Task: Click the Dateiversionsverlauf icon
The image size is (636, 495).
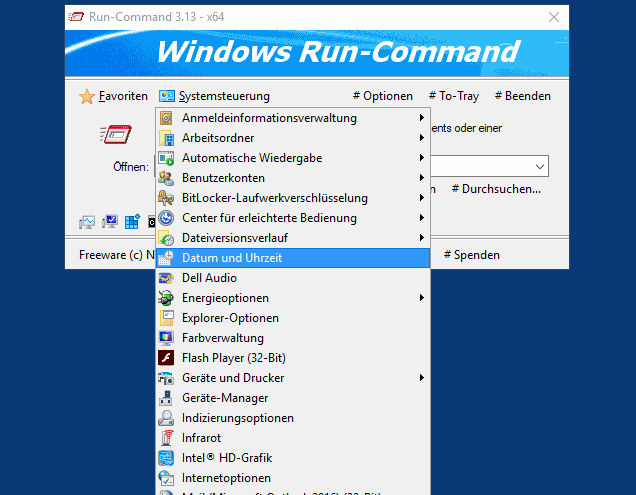Action: tap(166, 238)
